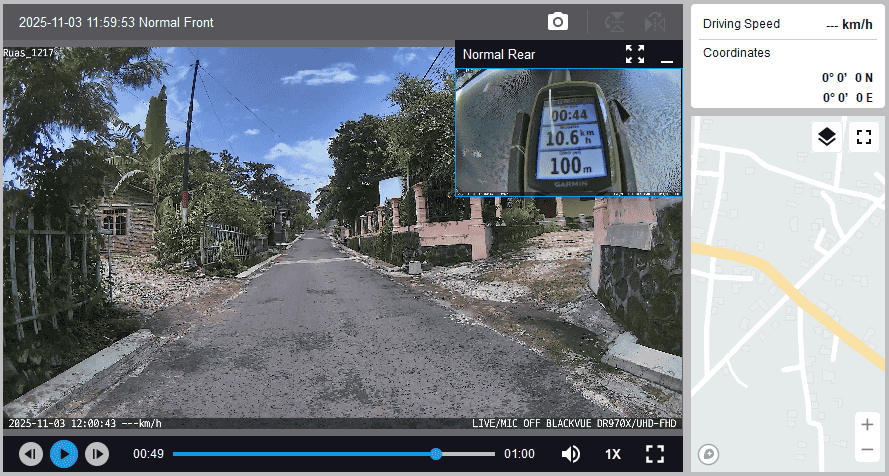Change the 1X playback speed
The width and height of the screenshot is (889, 476).
click(x=613, y=454)
